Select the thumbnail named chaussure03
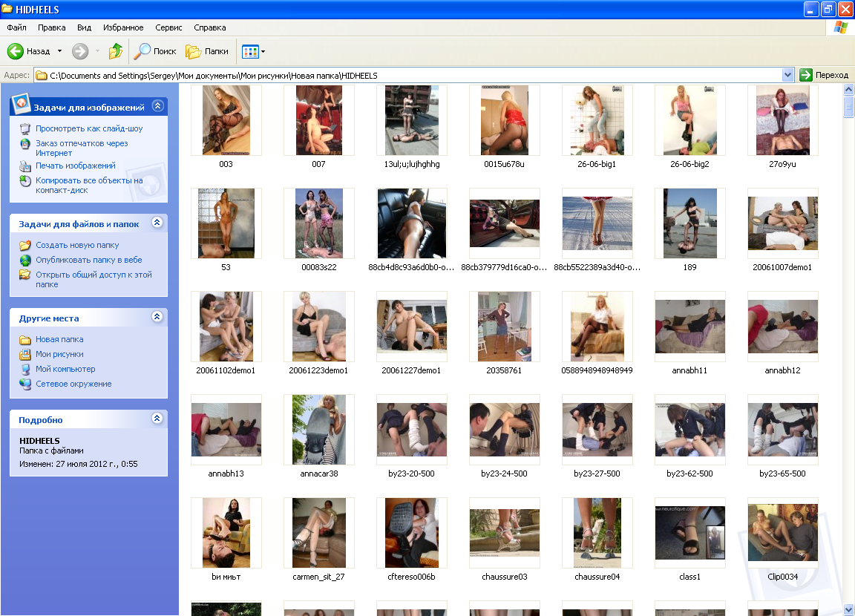The image size is (855, 616). [505, 533]
